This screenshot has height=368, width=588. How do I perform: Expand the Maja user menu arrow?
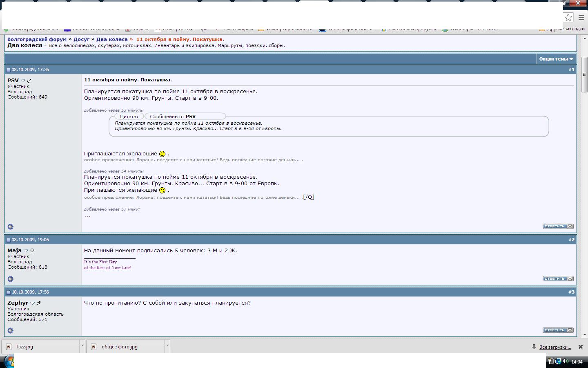click(26, 251)
